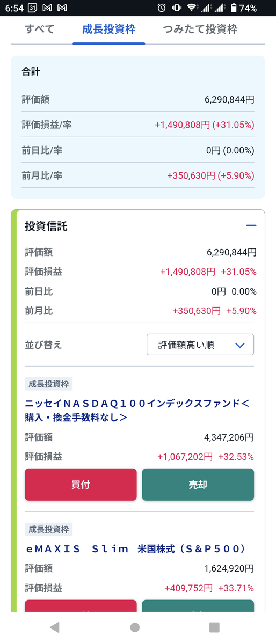Tap the alarm clock status icon
Screen dimensions: 276x644
point(162,8)
